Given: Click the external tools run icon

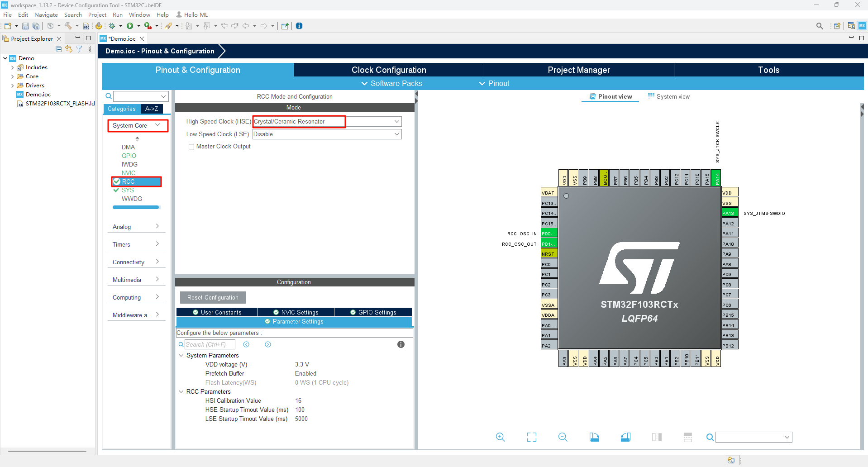Looking at the screenshot, I should [148, 26].
